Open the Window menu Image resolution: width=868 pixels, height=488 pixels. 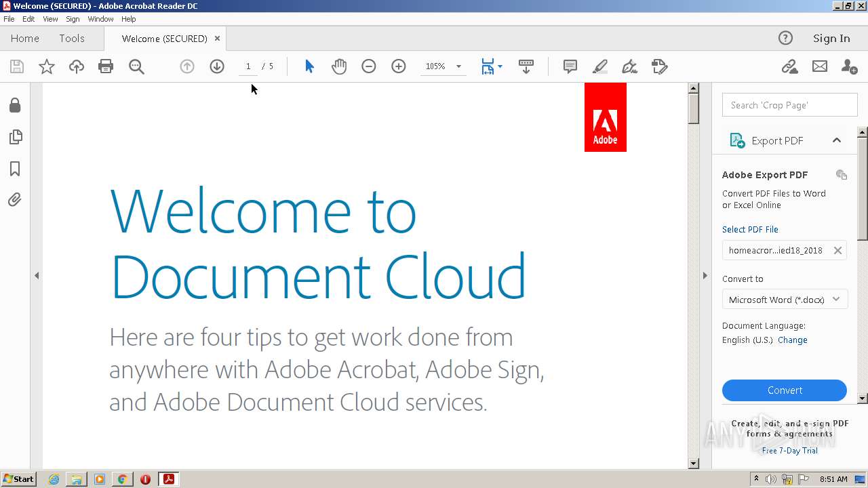[x=100, y=19]
